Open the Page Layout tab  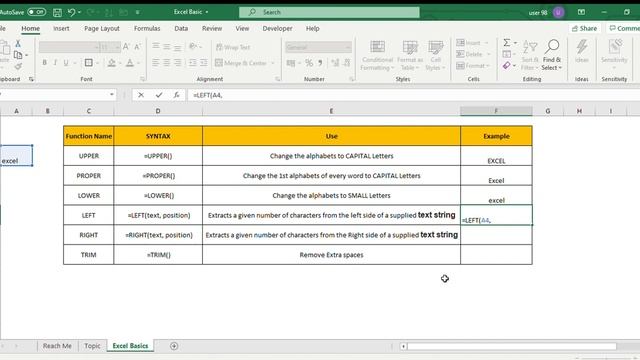(x=102, y=29)
